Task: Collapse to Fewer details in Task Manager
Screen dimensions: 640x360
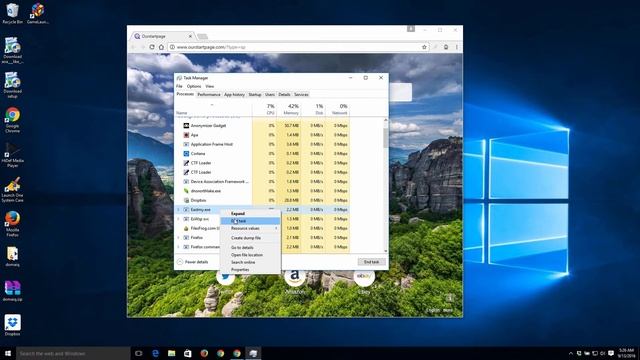Action: [193, 262]
